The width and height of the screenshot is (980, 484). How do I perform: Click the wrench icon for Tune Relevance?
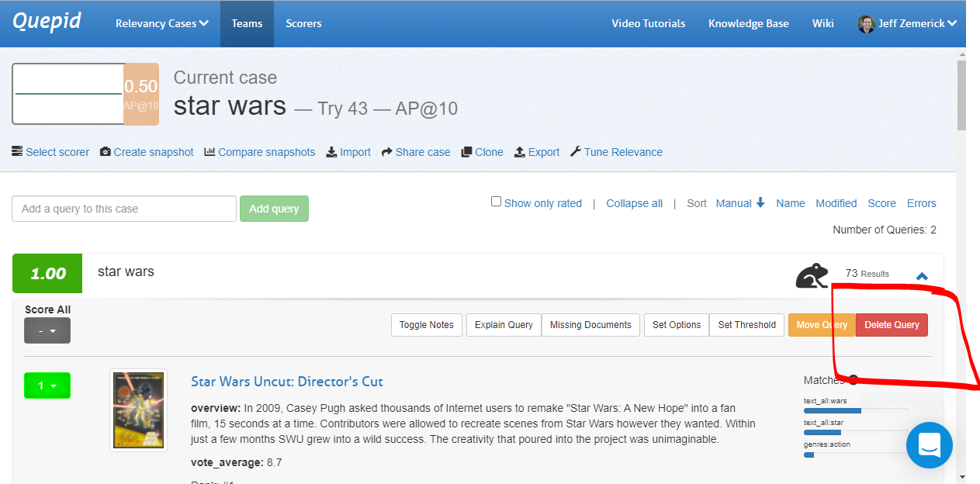coord(576,152)
